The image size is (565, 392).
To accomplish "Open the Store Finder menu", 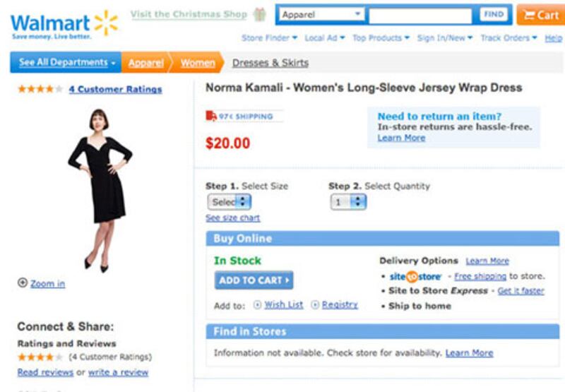I will click(269, 38).
